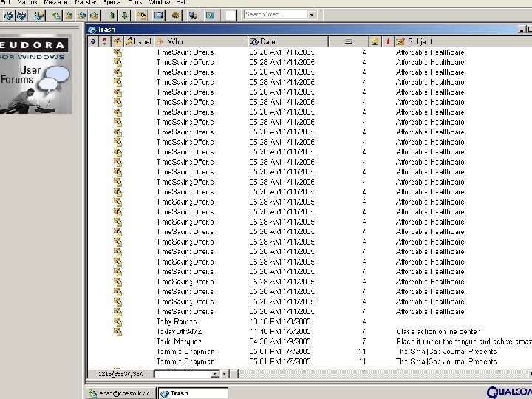Click the Reply toolbar icon

click(x=69, y=16)
